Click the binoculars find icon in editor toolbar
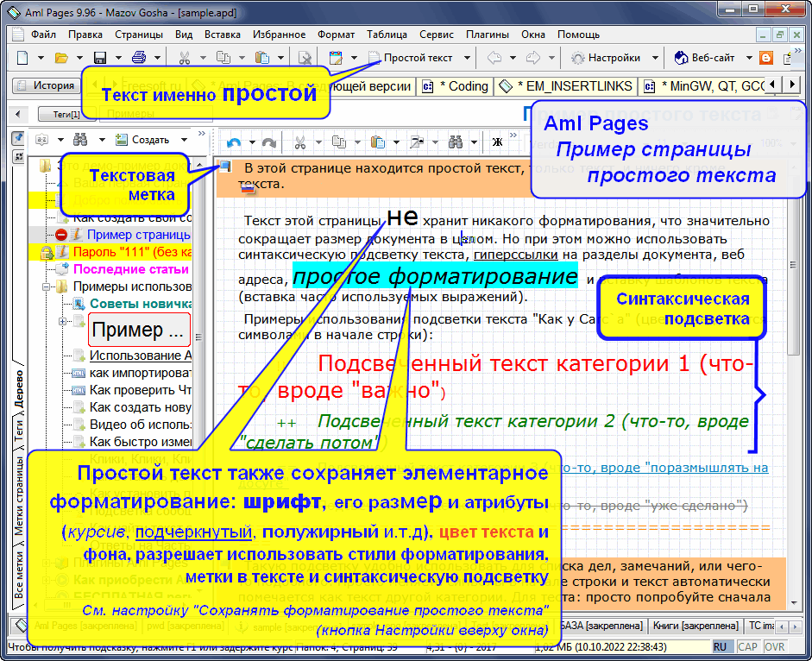 click(456, 142)
